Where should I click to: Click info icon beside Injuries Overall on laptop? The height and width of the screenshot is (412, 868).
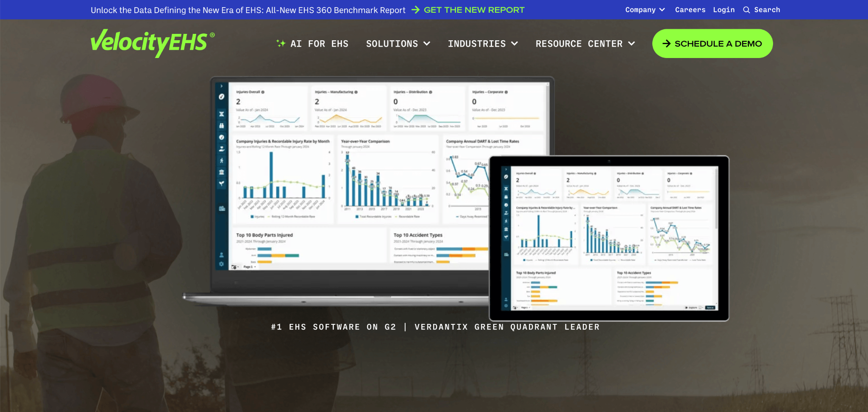(x=263, y=92)
